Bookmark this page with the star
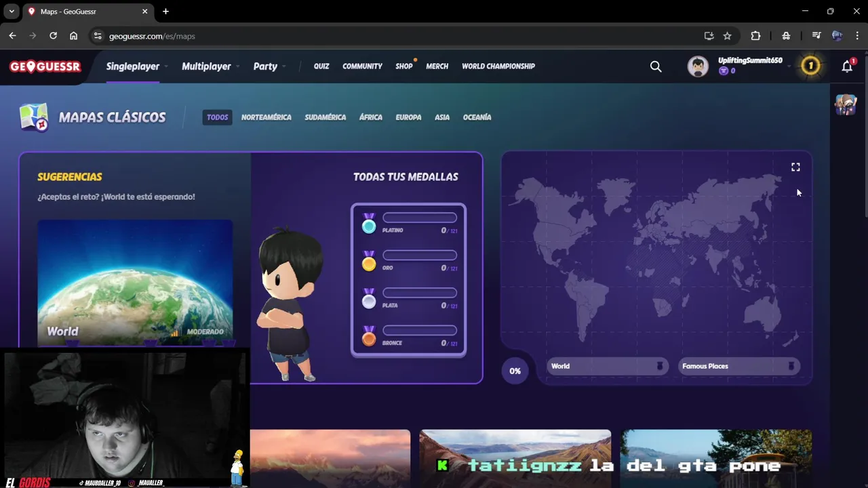This screenshot has width=868, height=488. [x=727, y=36]
